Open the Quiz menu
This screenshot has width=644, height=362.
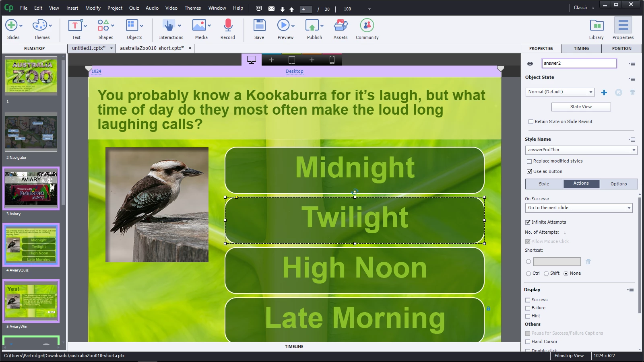(x=134, y=8)
